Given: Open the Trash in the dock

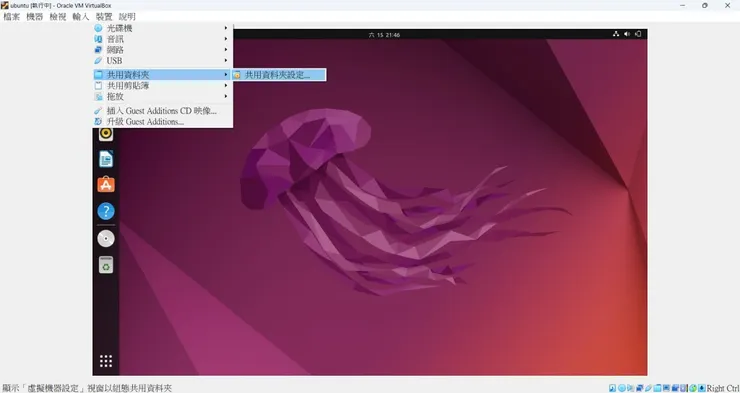Looking at the screenshot, I should (x=106, y=265).
